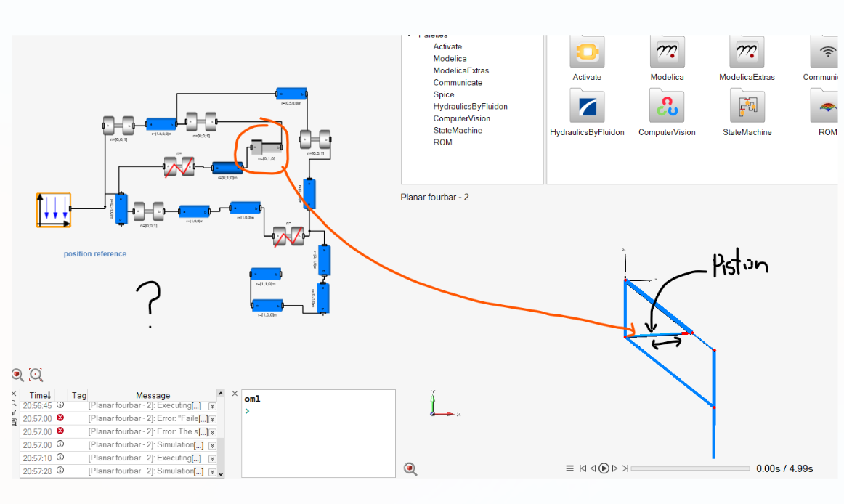844x504 pixels.
Task: Jump to the animation end
Action: (x=625, y=468)
